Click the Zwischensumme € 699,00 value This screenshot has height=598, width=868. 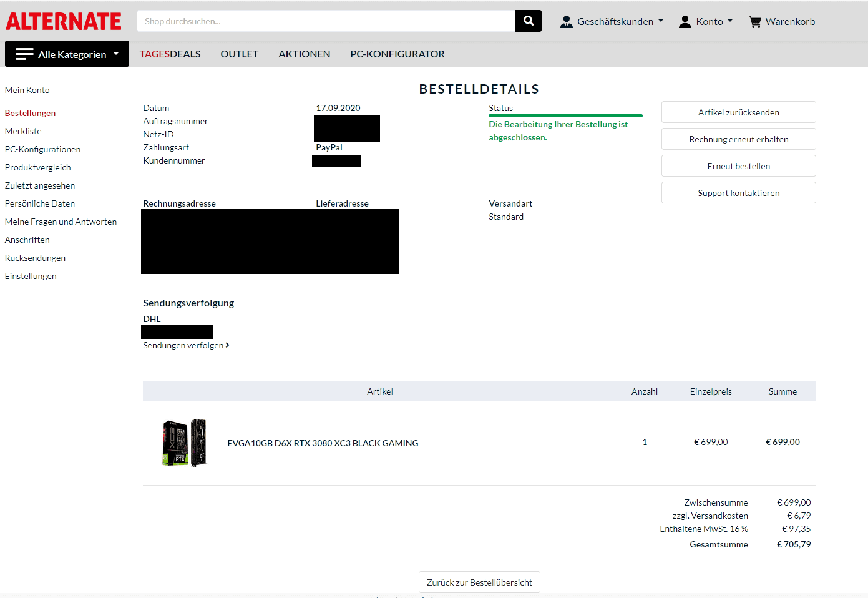point(794,502)
